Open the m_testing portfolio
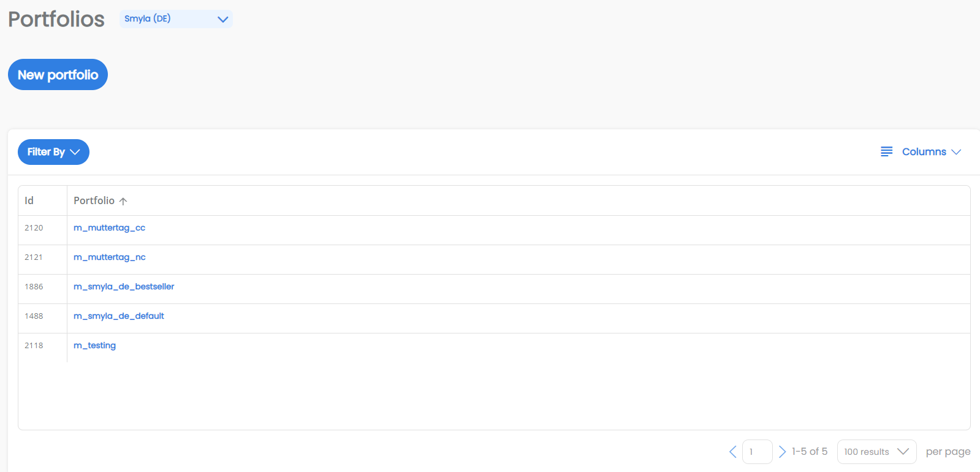 (94, 345)
